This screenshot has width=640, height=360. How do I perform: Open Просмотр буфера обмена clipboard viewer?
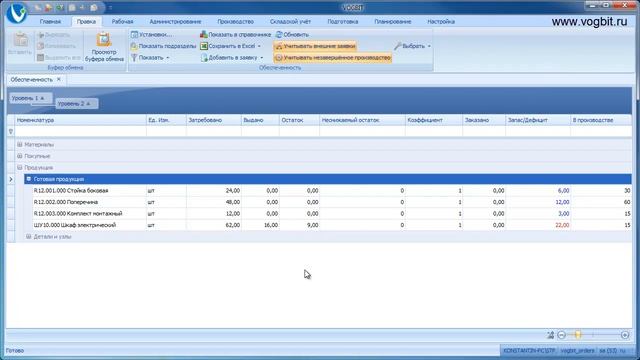click(104, 47)
